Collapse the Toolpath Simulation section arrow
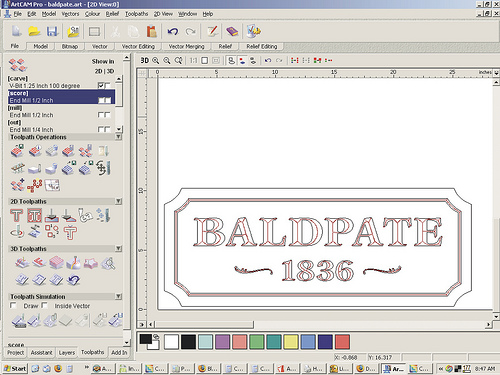Image resolution: width=500 pixels, height=375 pixels. (119, 296)
